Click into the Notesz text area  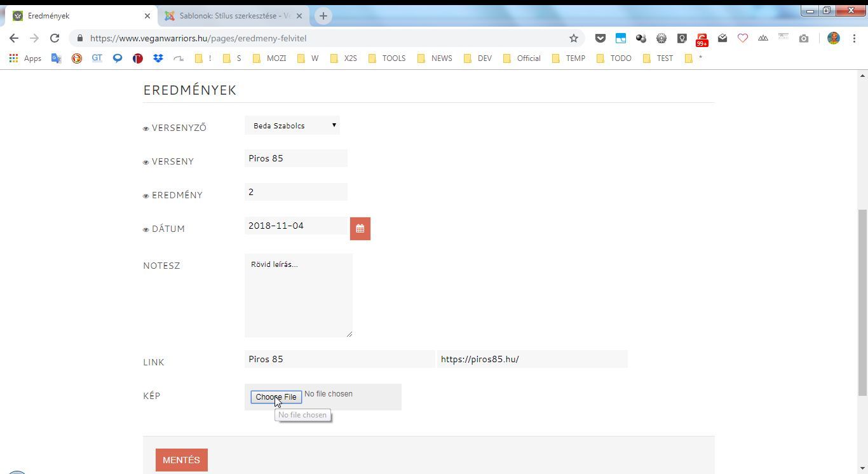click(x=298, y=295)
